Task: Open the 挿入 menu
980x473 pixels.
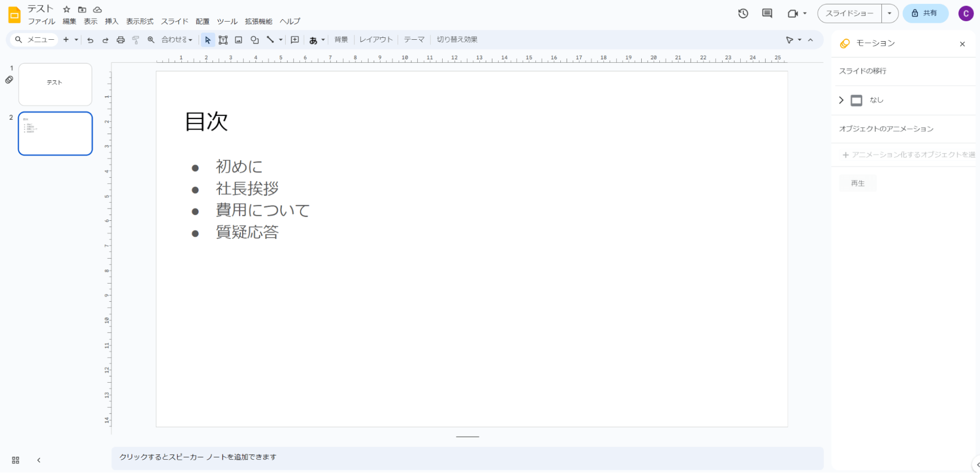Action: click(x=111, y=22)
